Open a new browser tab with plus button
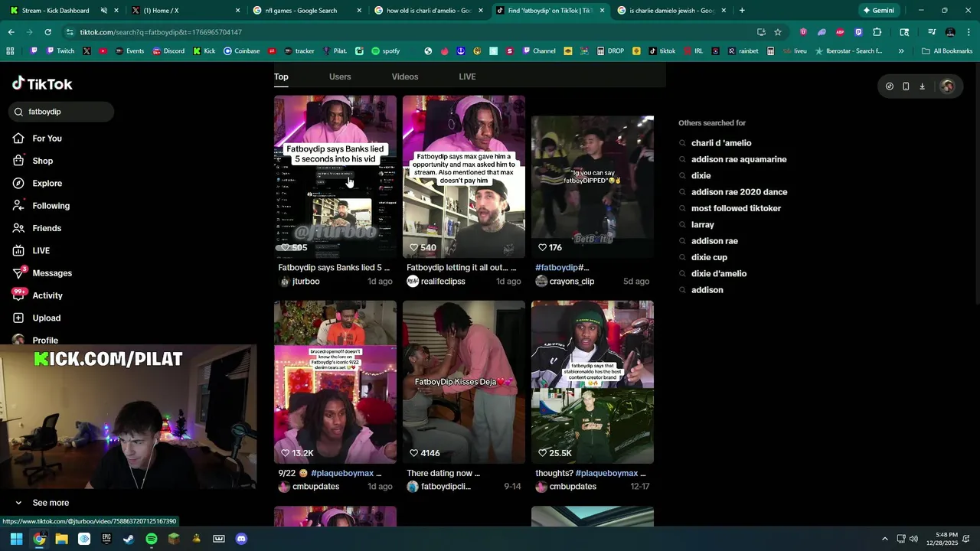Image resolution: width=980 pixels, height=551 pixels. click(x=742, y=11)
